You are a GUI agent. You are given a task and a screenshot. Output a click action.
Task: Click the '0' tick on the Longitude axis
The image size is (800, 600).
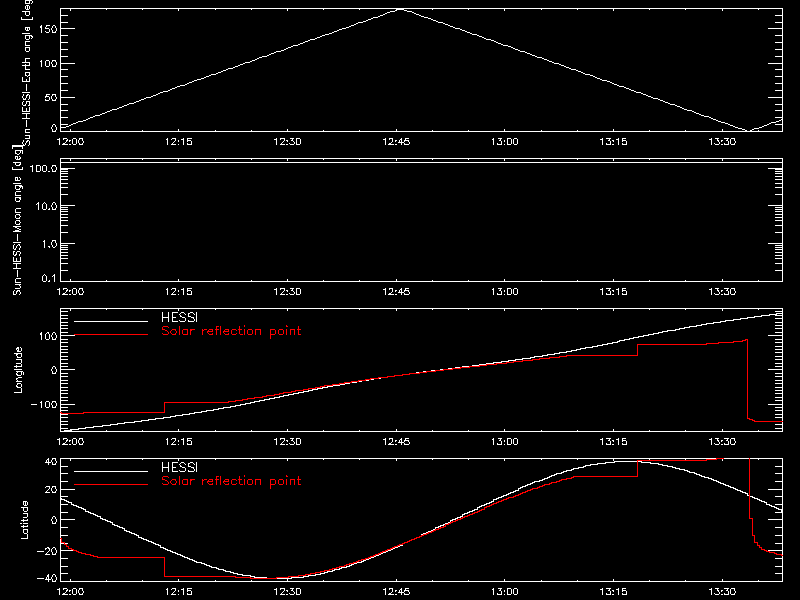tap(54, 370)
